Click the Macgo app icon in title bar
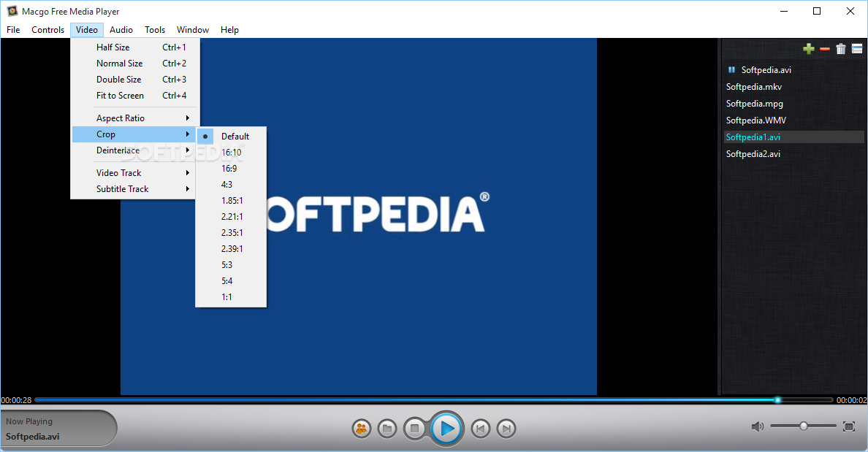The image size is (868, 452). click(x=12, y=11)
